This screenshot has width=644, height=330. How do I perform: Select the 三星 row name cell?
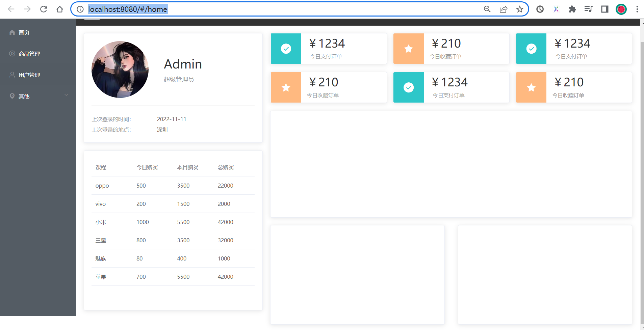click(101, 240)
